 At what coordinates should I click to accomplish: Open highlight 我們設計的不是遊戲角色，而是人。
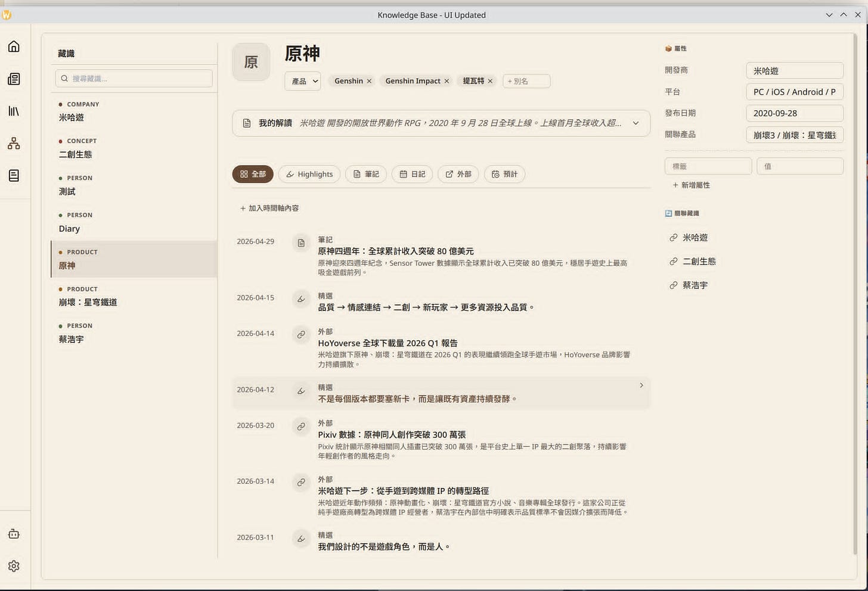[385, 546]
